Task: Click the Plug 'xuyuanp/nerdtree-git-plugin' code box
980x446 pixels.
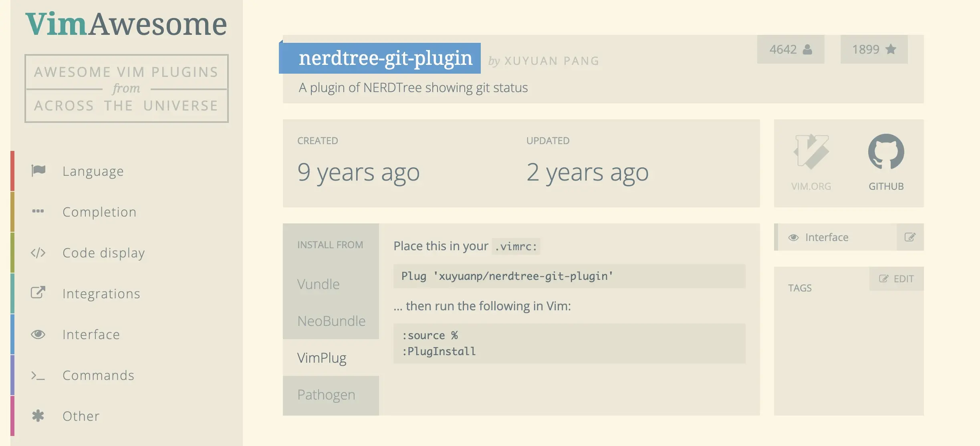Action: click(x=569, y=276)
